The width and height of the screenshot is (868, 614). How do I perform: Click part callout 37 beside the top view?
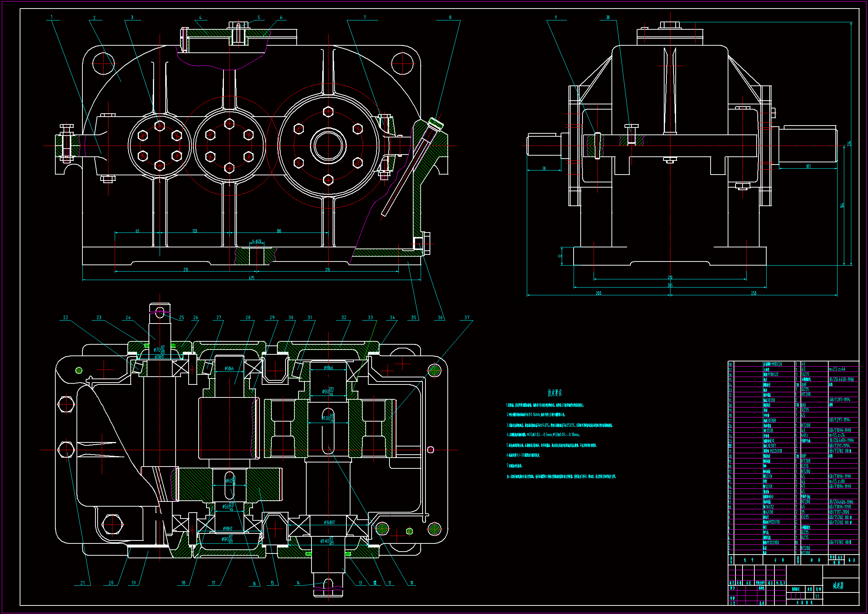(x=467, y=318)
